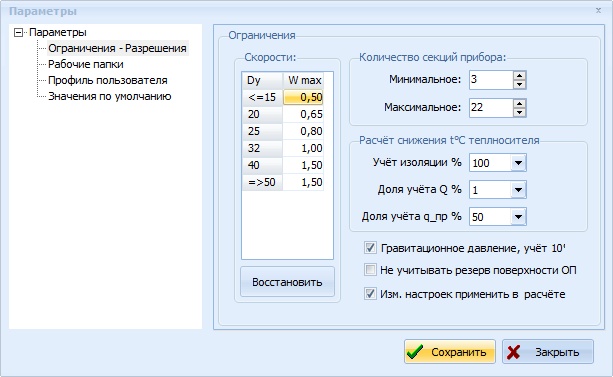Open Рабочие папки settings section
613x377 pixels.
tap(86, 64)
